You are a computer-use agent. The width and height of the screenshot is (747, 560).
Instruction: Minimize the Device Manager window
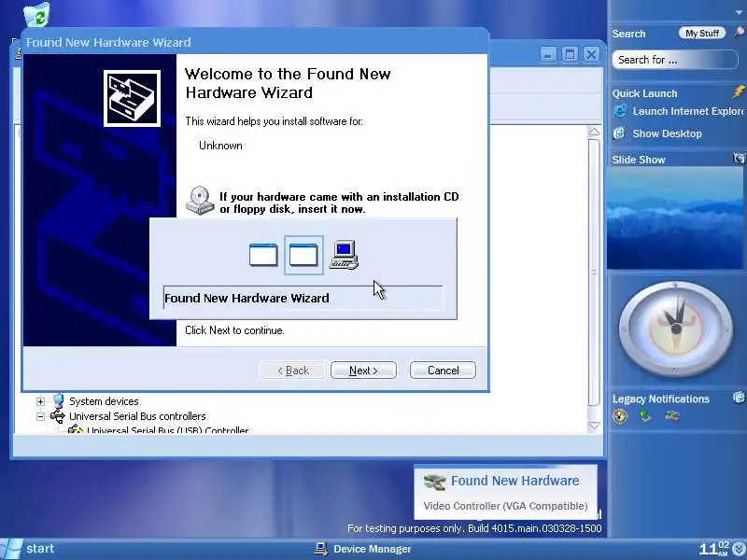click(x=548, y=54)
